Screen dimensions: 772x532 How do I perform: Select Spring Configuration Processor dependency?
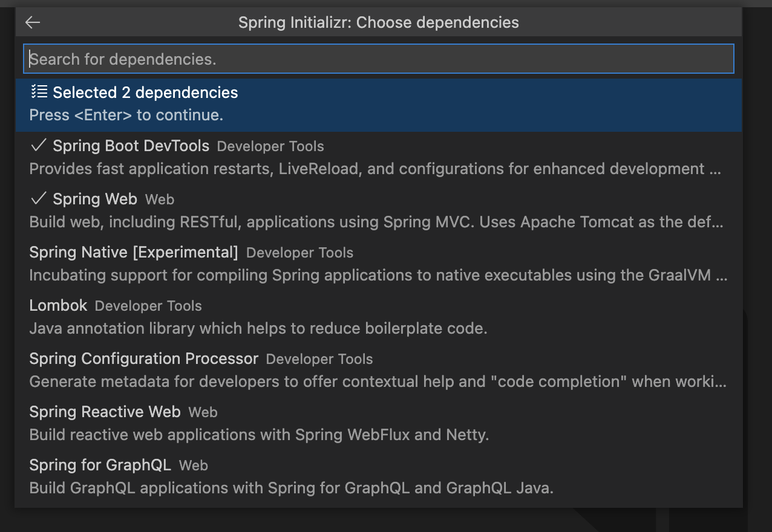point(143,358)
